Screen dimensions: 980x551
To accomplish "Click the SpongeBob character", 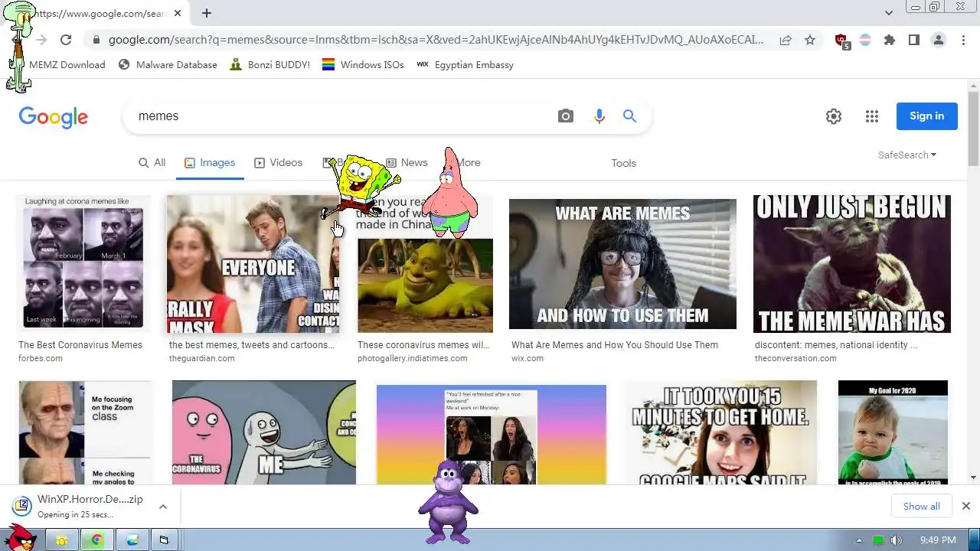I will coord(361,186).
